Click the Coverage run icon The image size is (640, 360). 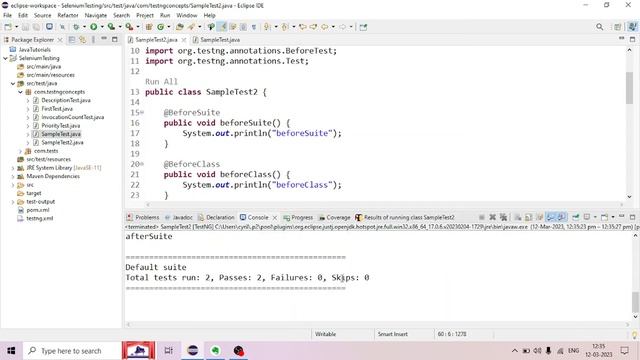coord(111,27)
